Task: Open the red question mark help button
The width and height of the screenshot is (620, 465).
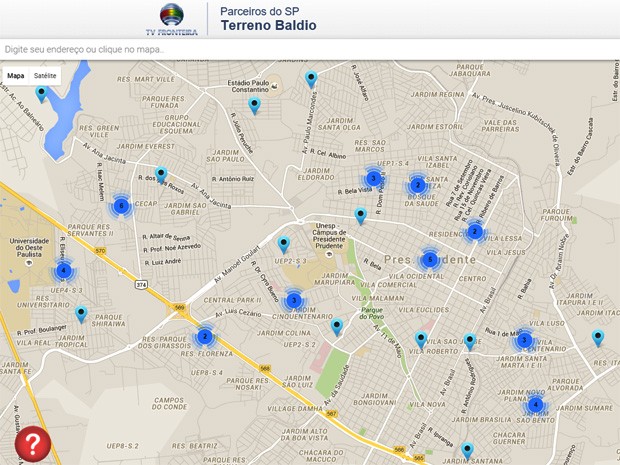Action: 32,443
